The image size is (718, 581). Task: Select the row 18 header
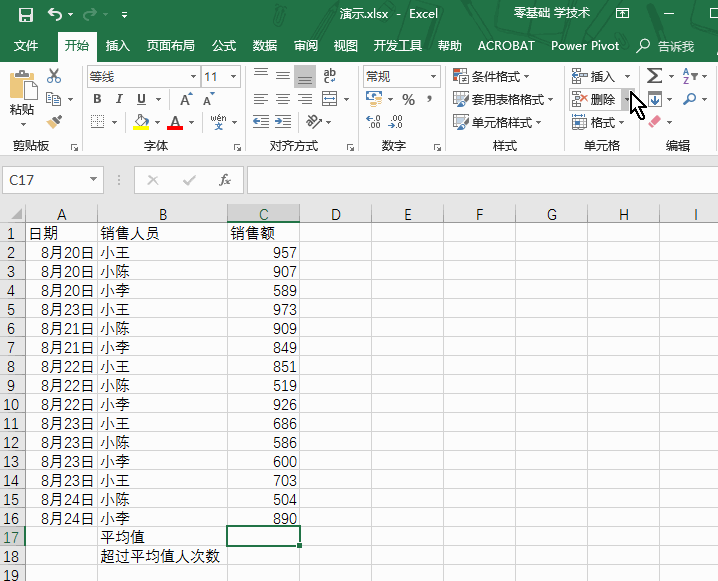click(12, 556)
